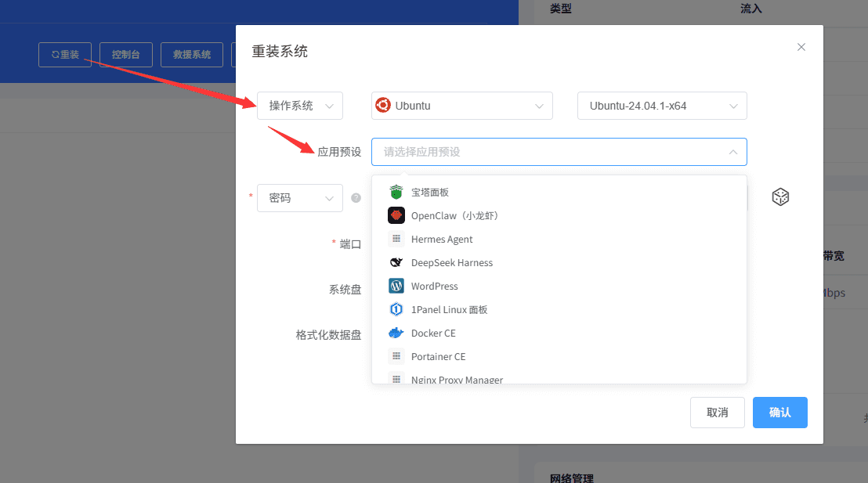Focus the 请选择应用预设 input field

click(559, 152)
